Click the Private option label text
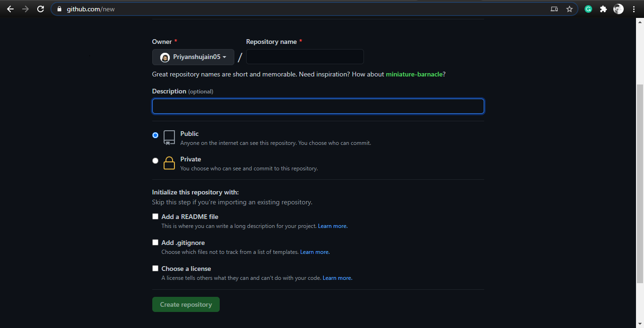The height and width of the screenshot is (328, 644). point(190,159)
